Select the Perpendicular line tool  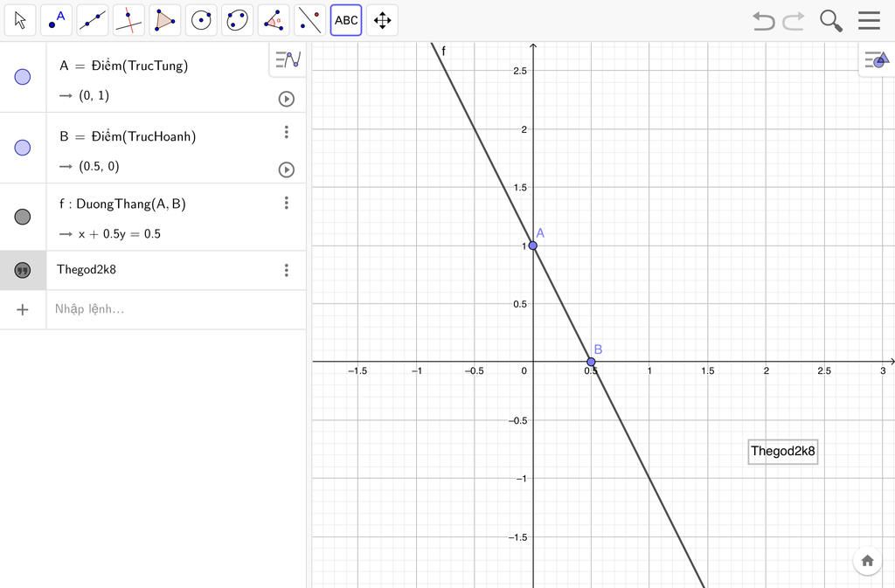pos(128,20)
